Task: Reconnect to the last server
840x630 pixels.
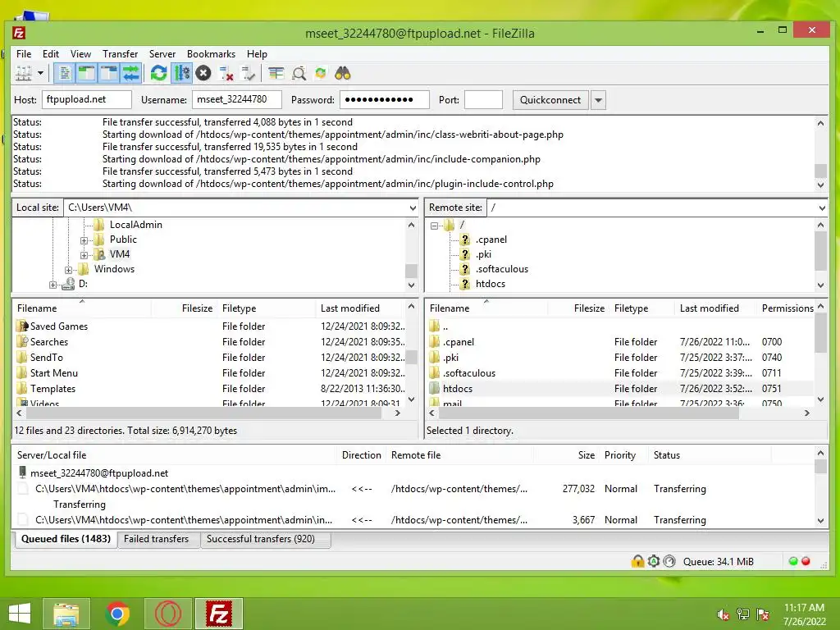Action: tap(248, 73)
